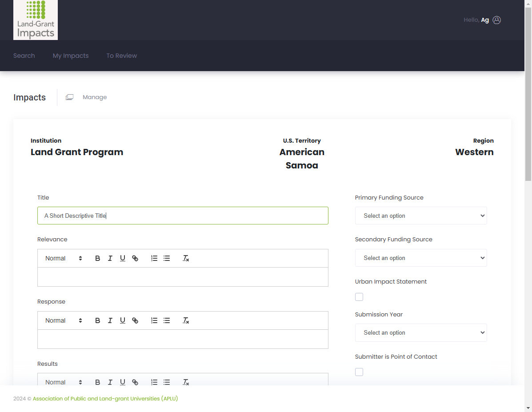The image size is (532, 412).
Task: Insert link in the Relevance editor
Action: [x=135, y=258]
